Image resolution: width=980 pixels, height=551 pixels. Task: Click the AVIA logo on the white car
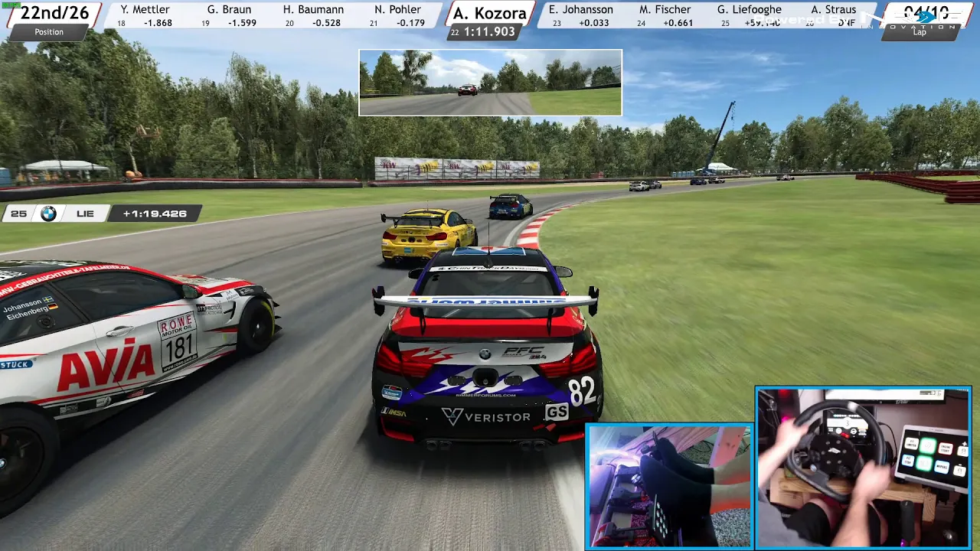tap(106, 364)
